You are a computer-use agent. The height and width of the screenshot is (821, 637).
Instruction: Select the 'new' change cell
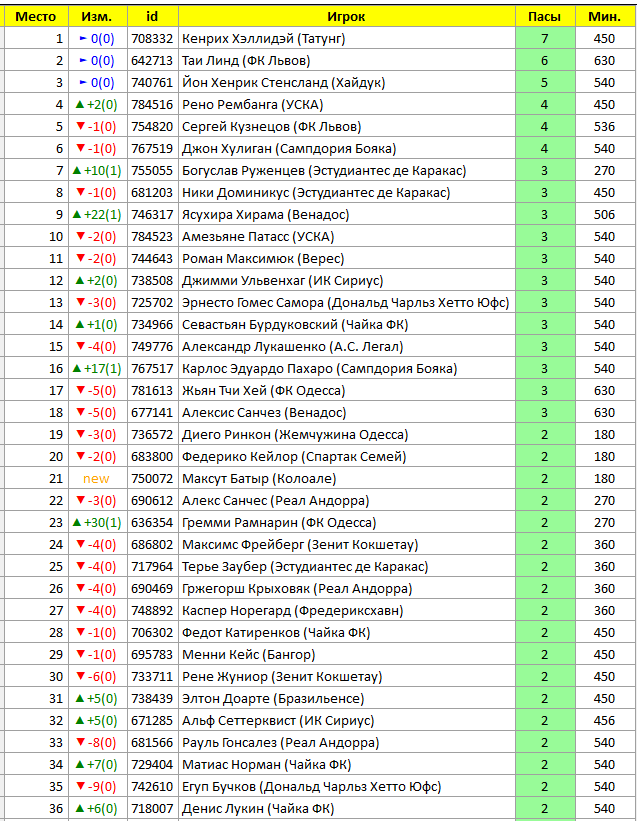(x=97, y=479)
